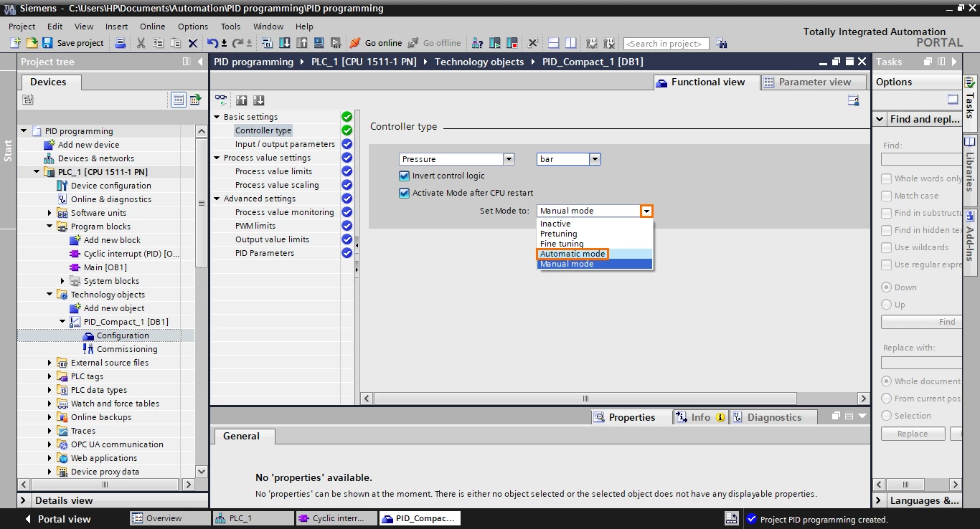Click the horizontal scrollbar of the editor
This screenshot has height=529, width=980.
pos(585,399)
